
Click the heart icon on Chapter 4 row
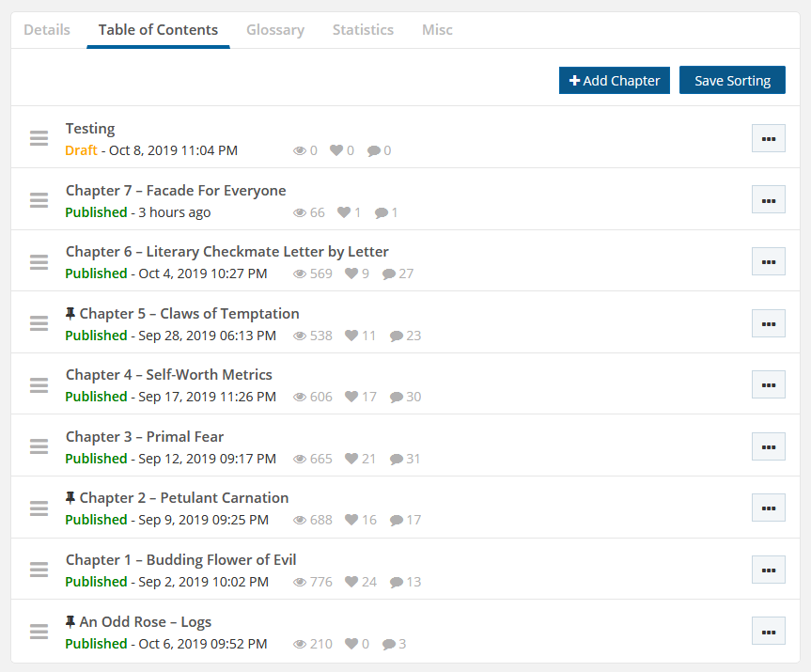pos(351,397)
